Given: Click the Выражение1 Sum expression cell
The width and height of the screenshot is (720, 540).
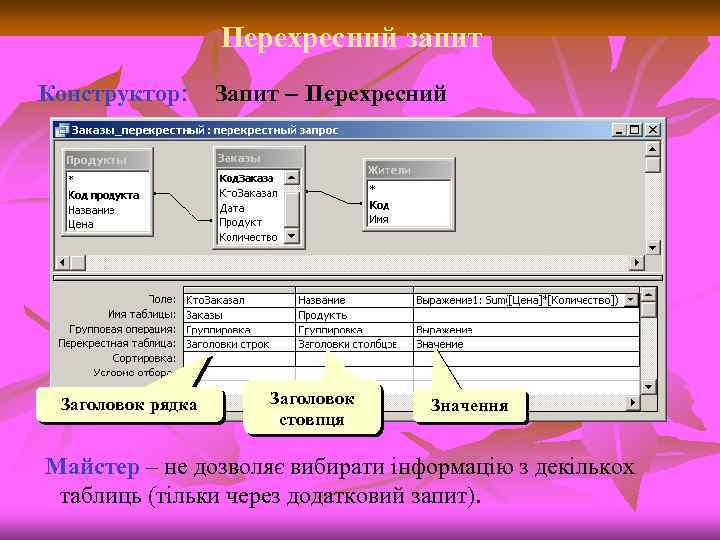Looking at the screenshot, I should (519, 300).
